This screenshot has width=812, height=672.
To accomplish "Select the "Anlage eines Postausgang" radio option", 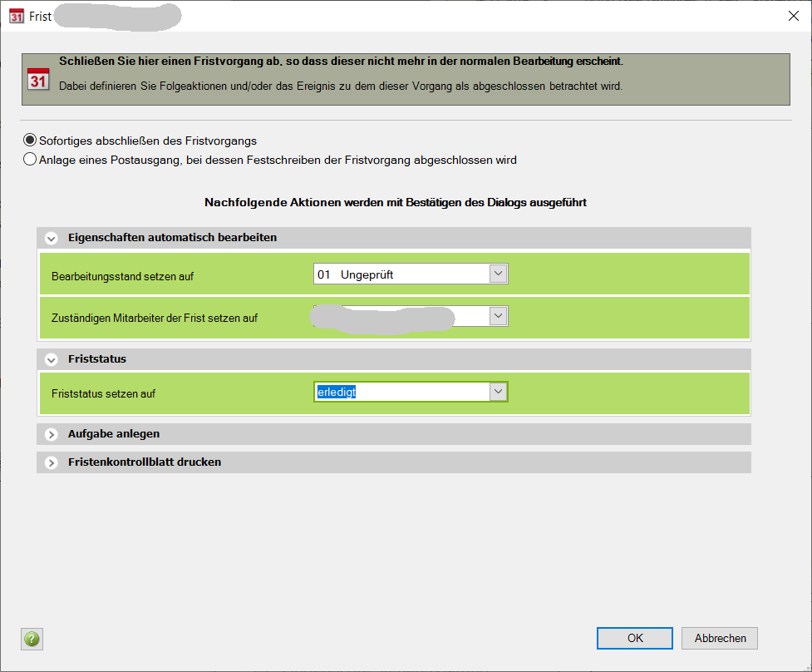I will click(31, 160).
